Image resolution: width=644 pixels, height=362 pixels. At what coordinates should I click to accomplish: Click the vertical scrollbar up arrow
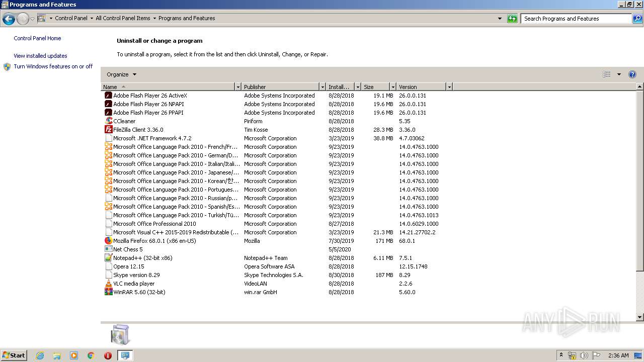pyautogui.click(x=640, y=87)
